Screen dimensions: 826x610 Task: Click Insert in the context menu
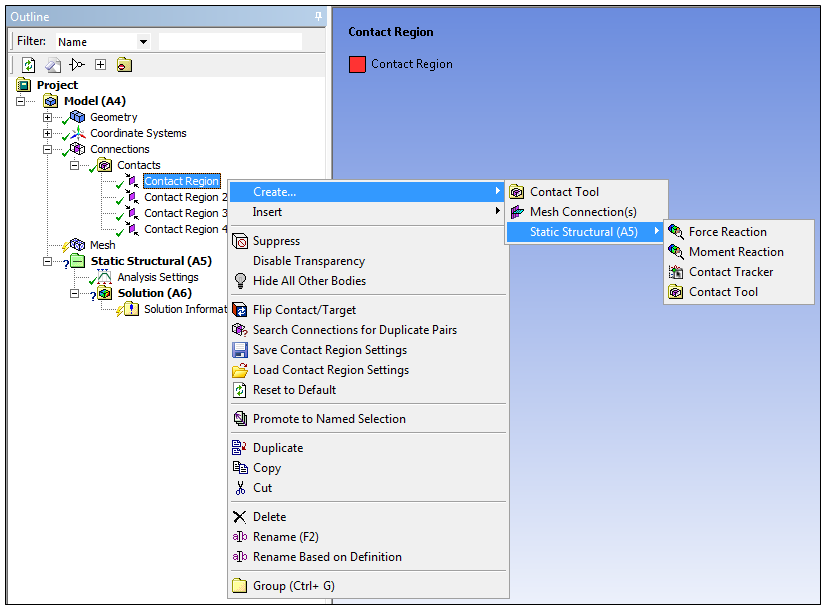tap(266, 211)
